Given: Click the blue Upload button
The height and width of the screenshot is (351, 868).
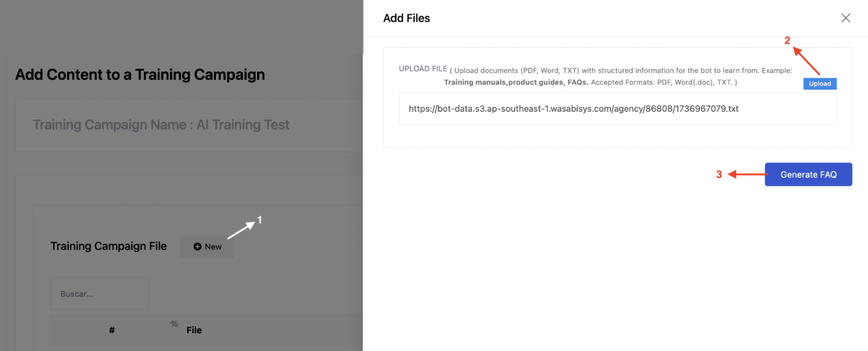Looking at the screenshot, I should click(x=820, y=84).
